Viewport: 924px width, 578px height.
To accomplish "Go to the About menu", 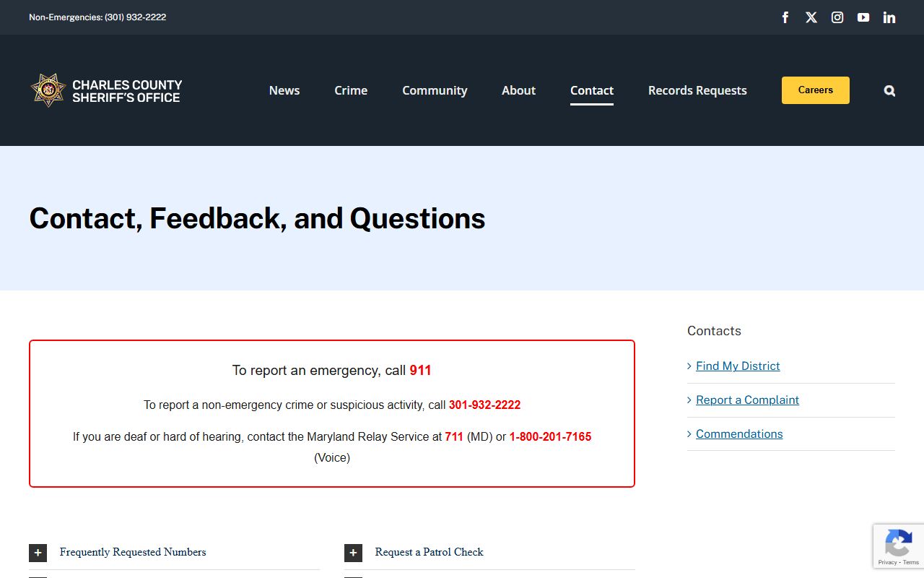I will point(518,90).
